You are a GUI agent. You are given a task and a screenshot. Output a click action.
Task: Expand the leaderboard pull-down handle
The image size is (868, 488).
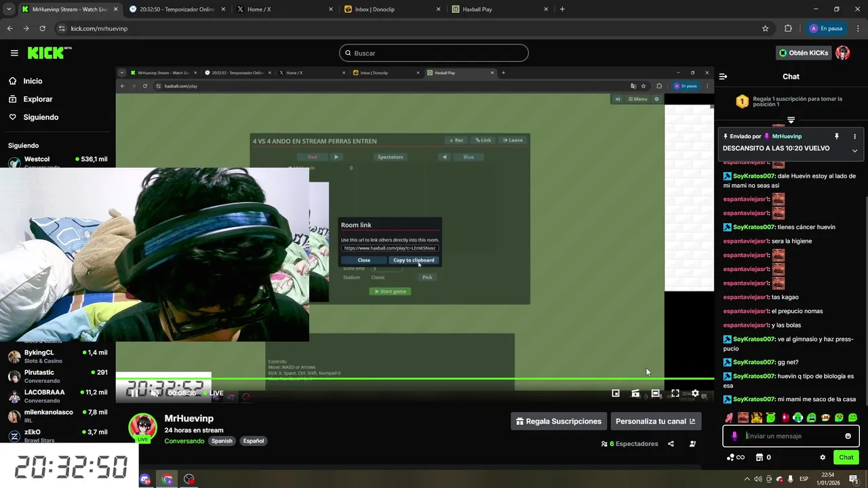click(x=791, y=120)
